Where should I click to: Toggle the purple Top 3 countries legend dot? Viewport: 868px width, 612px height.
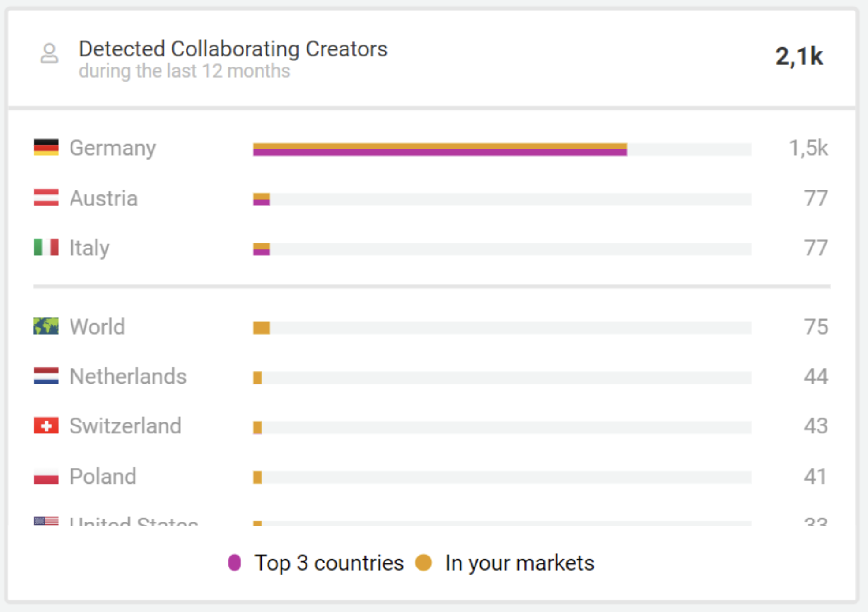(235, 563)
